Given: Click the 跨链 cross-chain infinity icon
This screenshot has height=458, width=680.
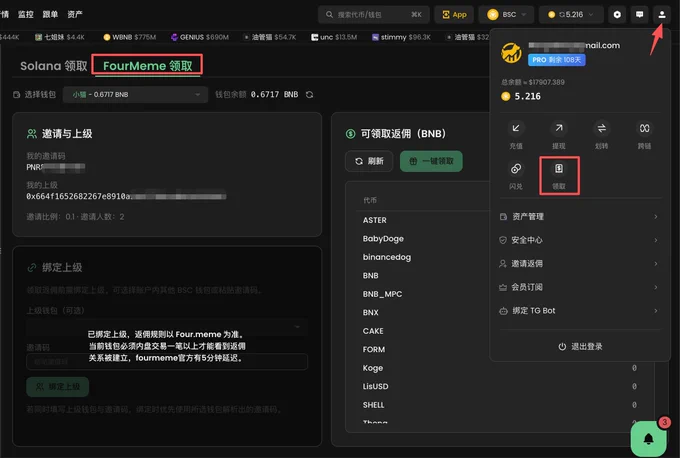Looking at the screenshot, I should tap(644, 128).
